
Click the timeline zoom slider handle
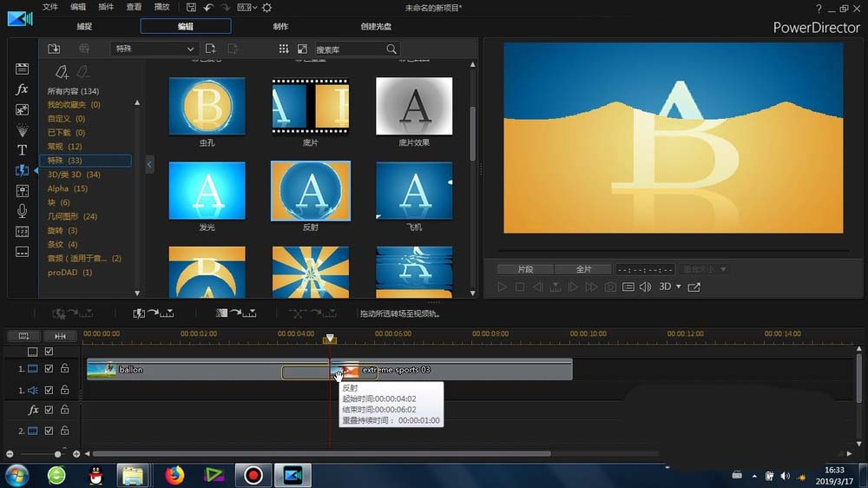coord(58,454)
